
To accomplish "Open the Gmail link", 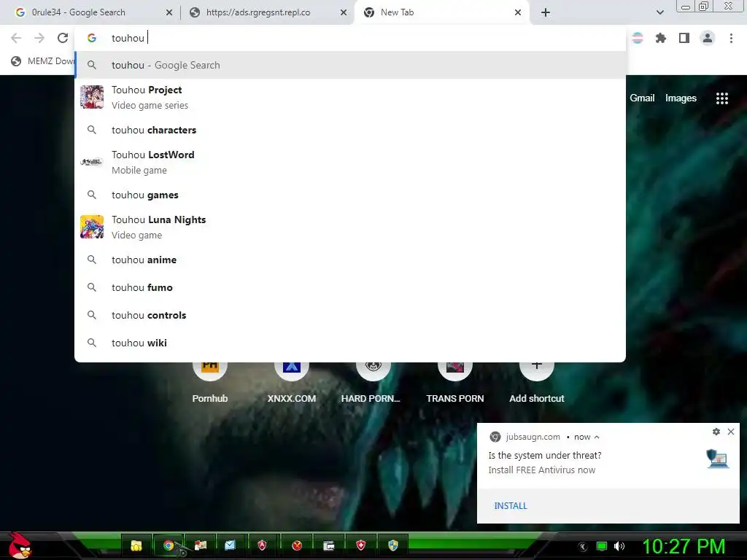I will coord(642,98).
